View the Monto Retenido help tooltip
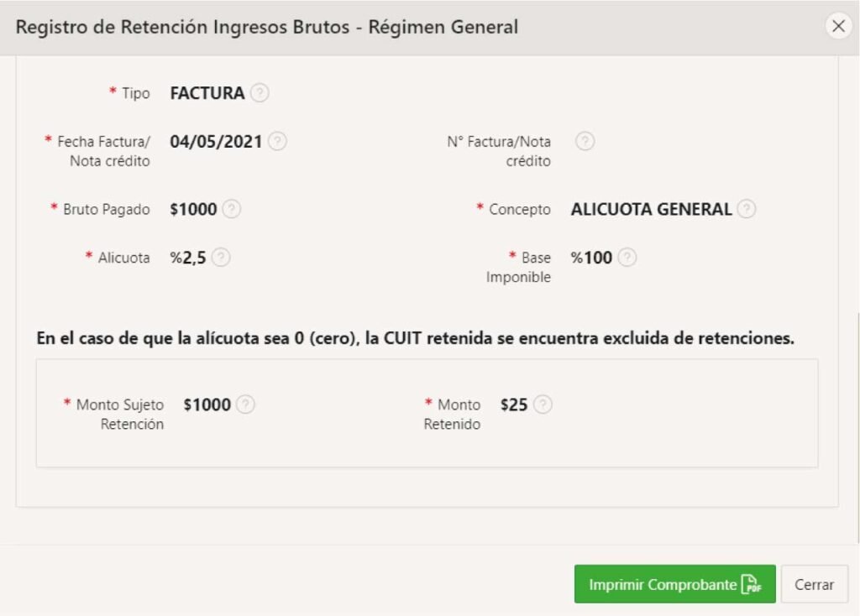860x616 pixels. point(544,405)
